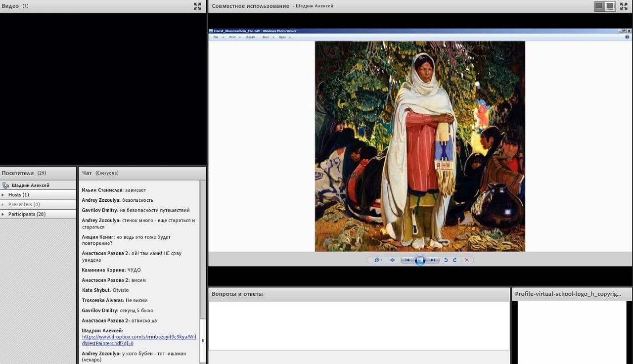Start the slide show in Photo Viewer

click(x=420, y=260)
